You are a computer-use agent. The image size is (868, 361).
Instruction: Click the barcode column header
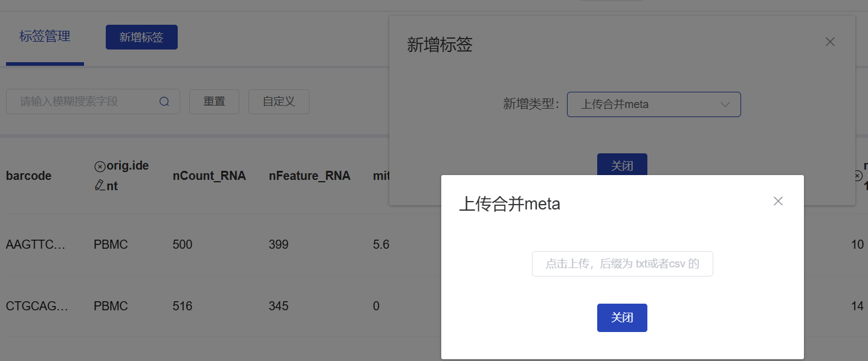28,176
